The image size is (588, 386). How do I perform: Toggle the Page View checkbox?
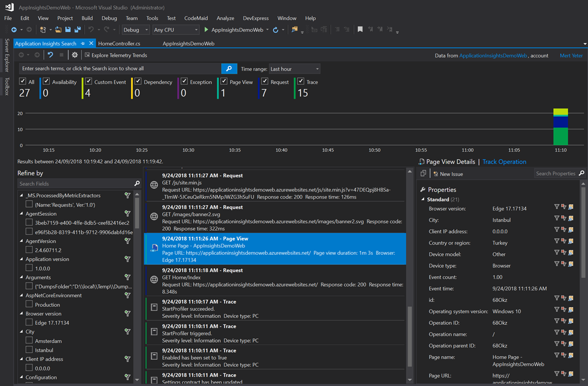point(224,81)
